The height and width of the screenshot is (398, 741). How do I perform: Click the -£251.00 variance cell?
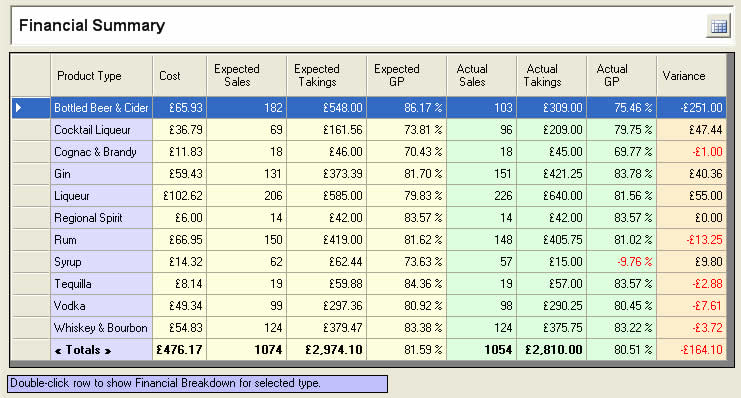click(691, 108)
